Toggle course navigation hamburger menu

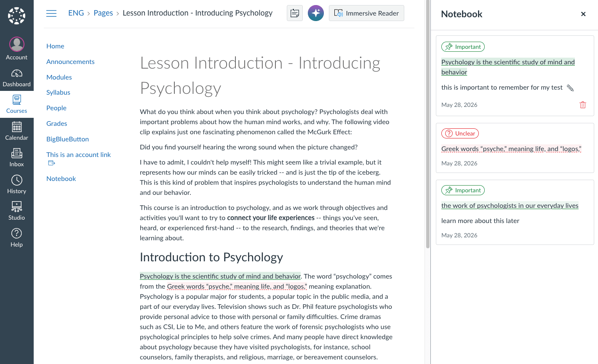pos(51,13)
